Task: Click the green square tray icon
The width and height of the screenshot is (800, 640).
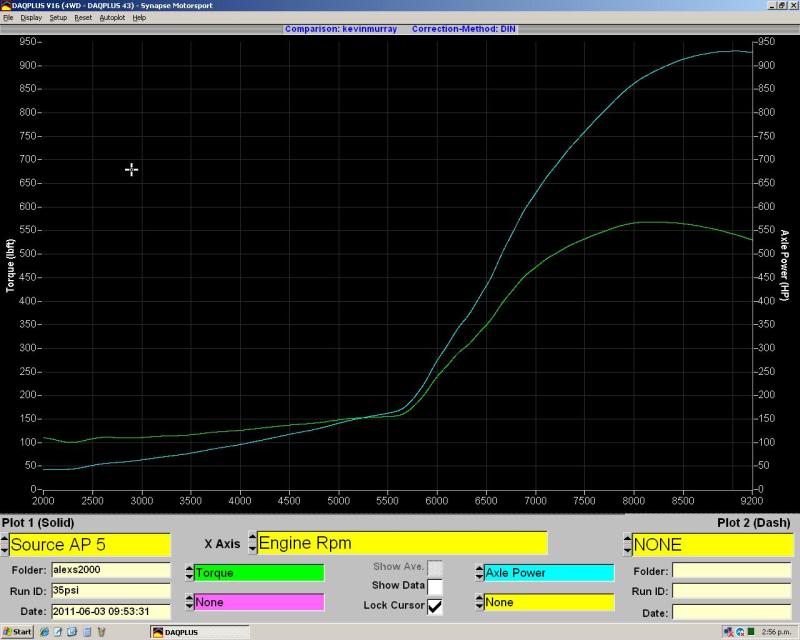Action: [x=751, y=632]
